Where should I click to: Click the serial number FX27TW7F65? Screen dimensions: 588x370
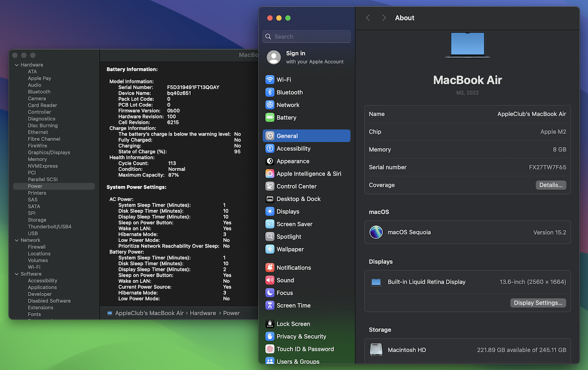(x=548, y=167)
